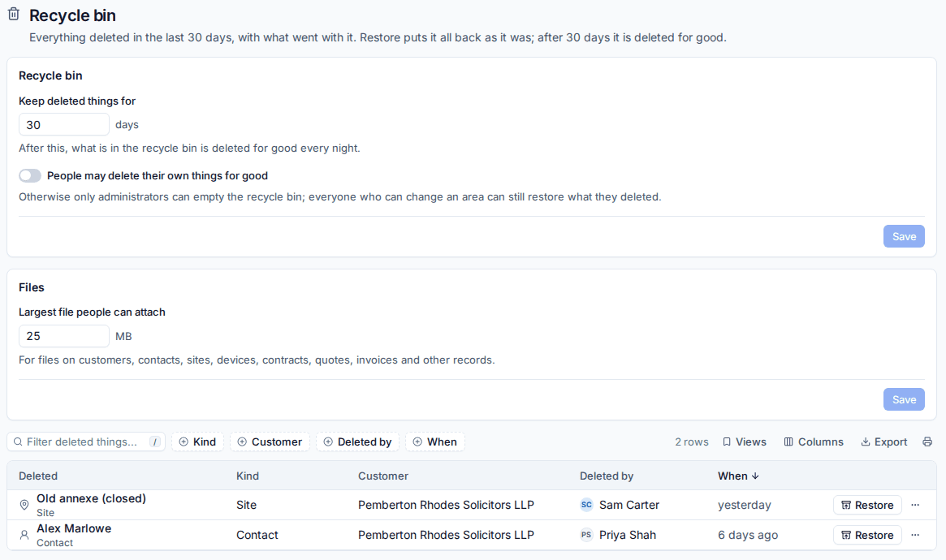Click the 'Contact' kind cell
The width and height of the screenshot is (946, 560).
257,536
